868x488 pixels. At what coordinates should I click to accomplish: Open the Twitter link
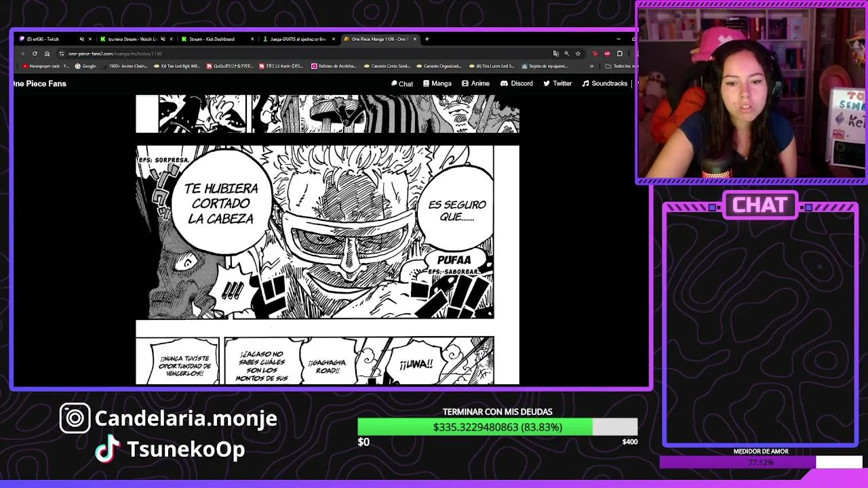pos(557,83)
